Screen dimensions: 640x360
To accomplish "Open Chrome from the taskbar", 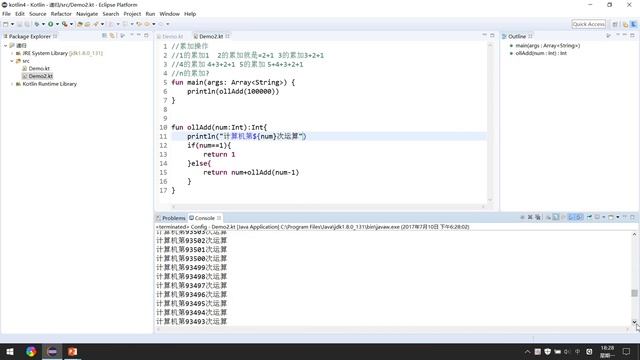I will click(31, 351).
